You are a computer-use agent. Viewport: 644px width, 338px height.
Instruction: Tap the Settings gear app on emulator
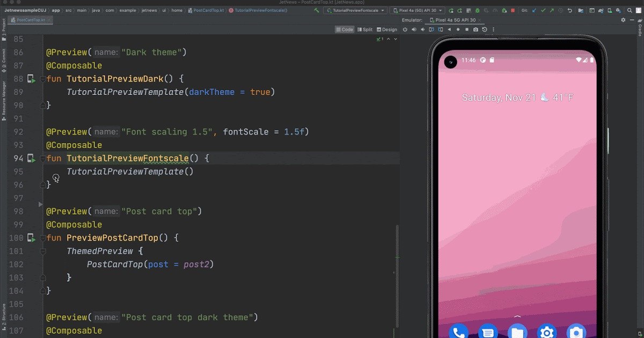coord(546,333)
